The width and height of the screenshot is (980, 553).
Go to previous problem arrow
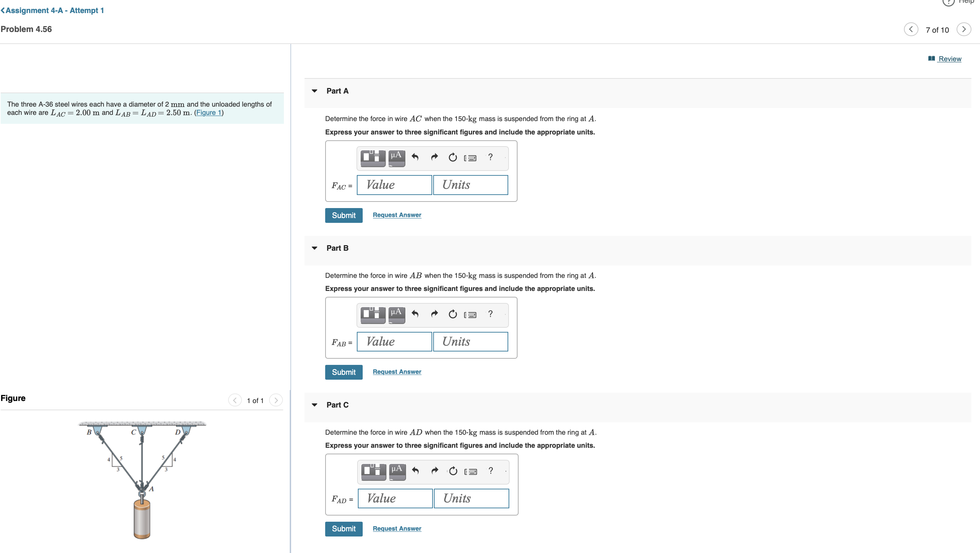(x=911, y=29)
